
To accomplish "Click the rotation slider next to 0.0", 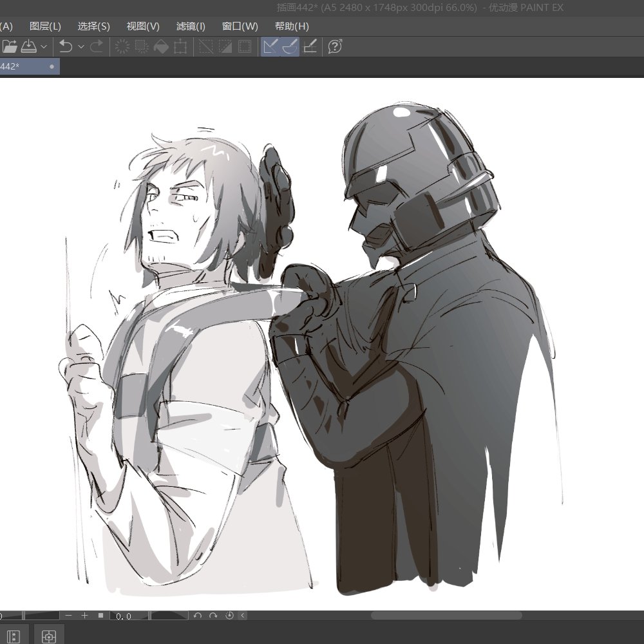I will [169, 615].
